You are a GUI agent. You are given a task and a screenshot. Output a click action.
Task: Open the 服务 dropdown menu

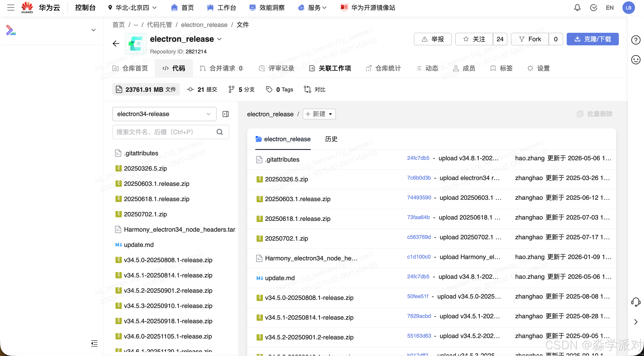click(x=312, y=8)
